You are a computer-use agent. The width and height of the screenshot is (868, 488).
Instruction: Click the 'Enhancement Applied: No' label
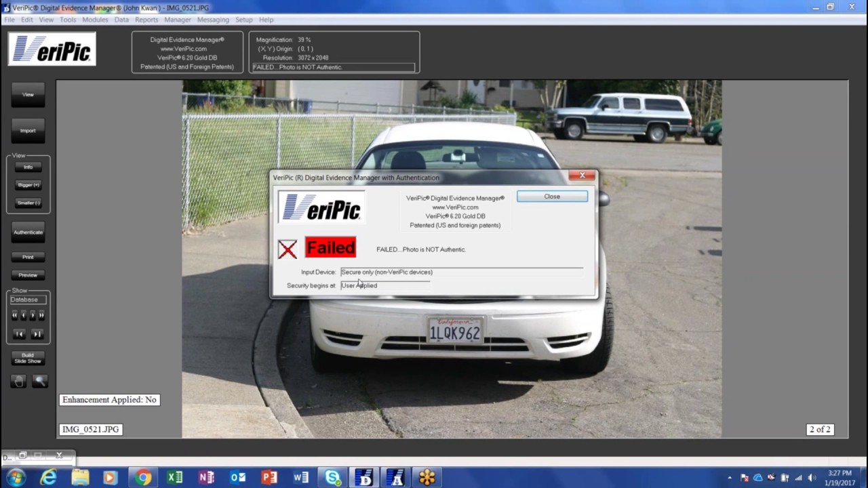click(x=109, y=400)
